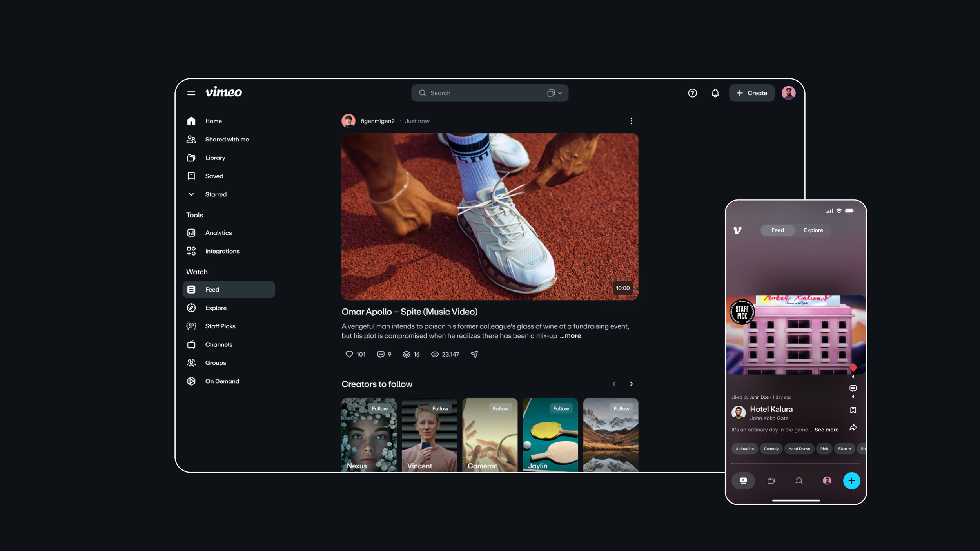Tap the blue plus button on mobile
The width and height of the screenshot is (980, 551).
[851, 480]
